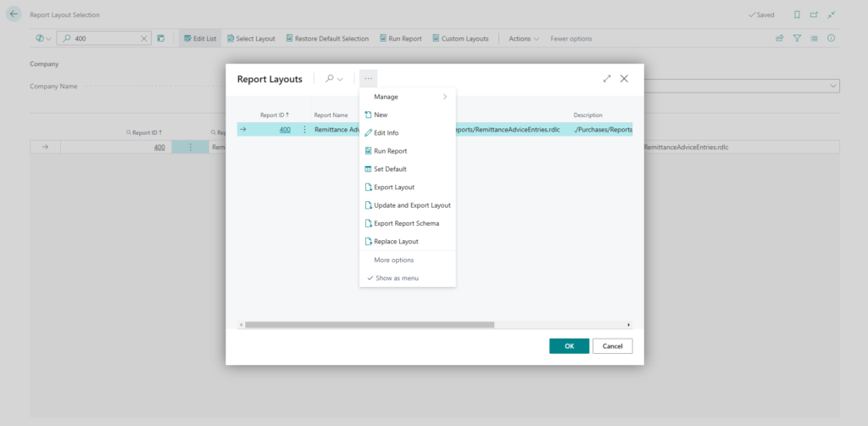Screen dimensions: 868x426
Task: Click the scrollbar right arrow in dialog
Action: point(628,325)
